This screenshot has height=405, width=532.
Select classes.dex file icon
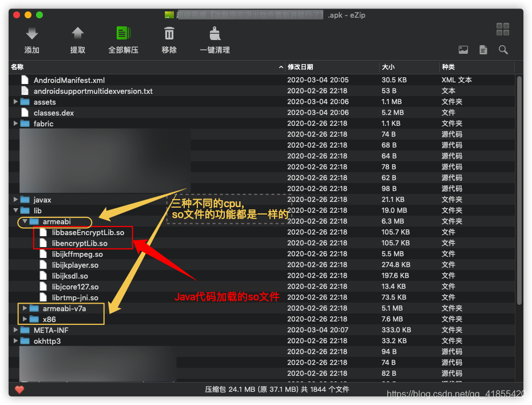click(x=25, y=113)
